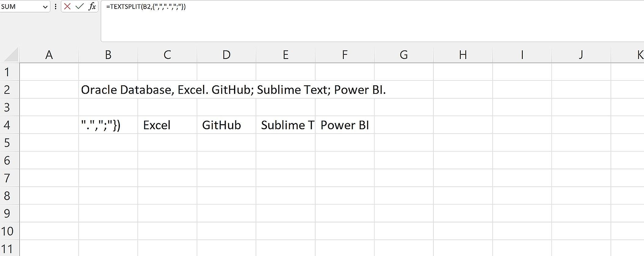Select cell D4 containing GitHub
This screenshot has width=644, height=256.
pyautogui.click(x=226, y=125)
